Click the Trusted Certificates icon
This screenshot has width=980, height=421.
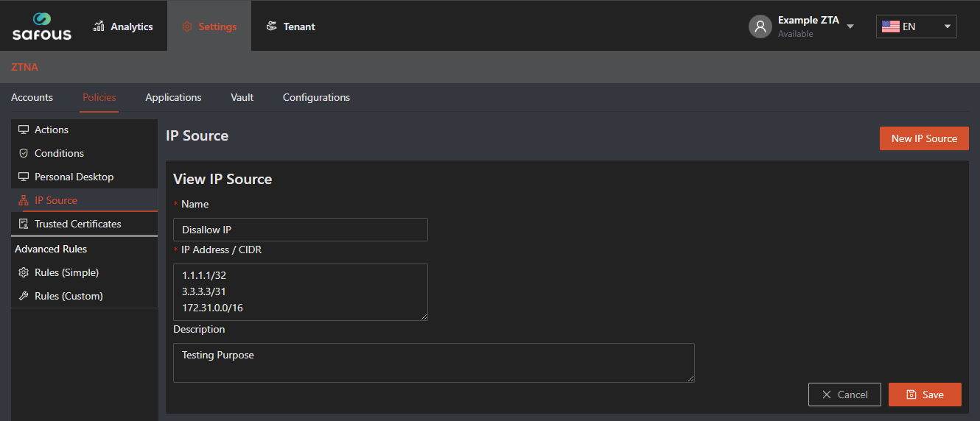[x=24, y=224]
